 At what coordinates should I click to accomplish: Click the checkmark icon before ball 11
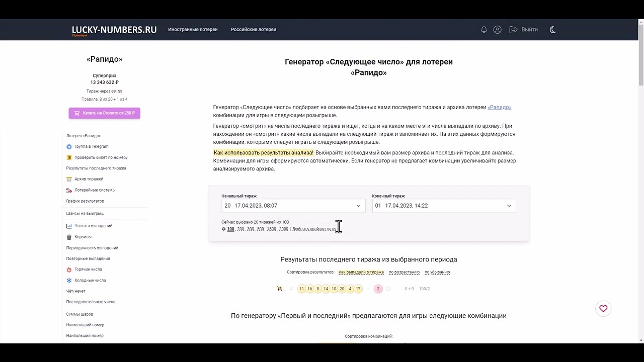(291, 289)
